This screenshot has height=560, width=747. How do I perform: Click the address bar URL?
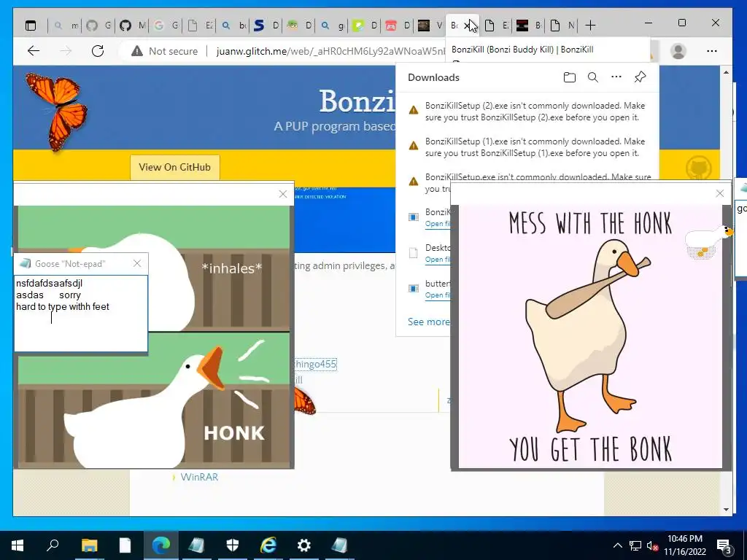330,51
